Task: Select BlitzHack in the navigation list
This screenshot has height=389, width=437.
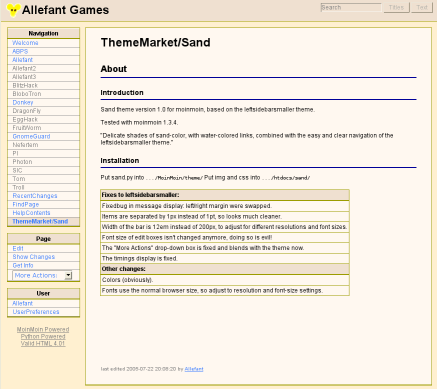Action: tap(25, 85)
